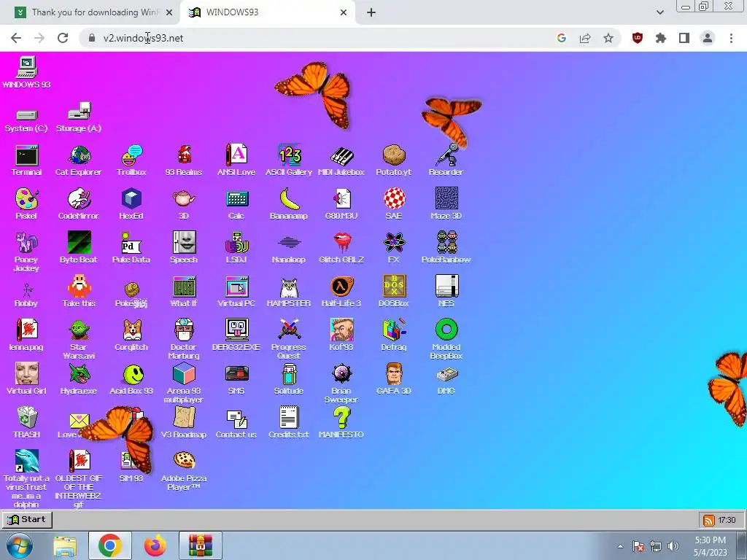Click the RSS feed tray icon
The image size is (747, 560).
click(x=709, y=520)
